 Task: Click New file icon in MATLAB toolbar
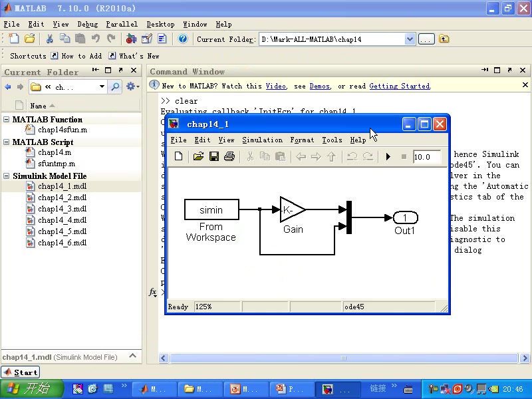tap(14, 39)
